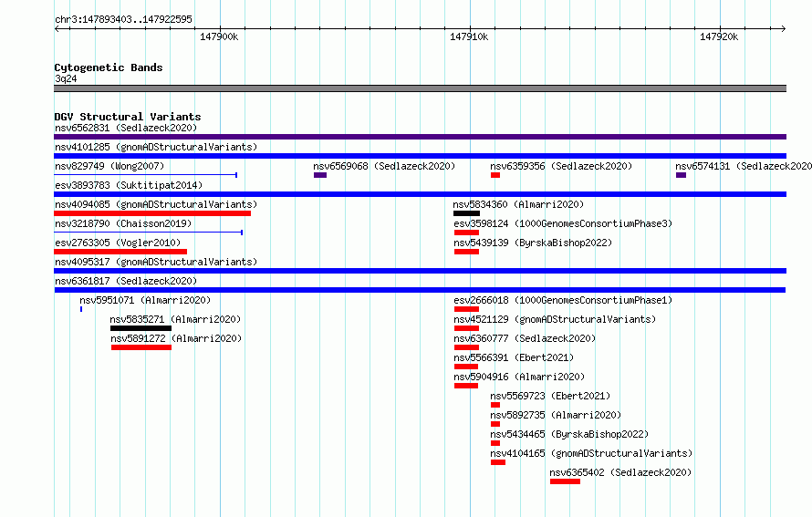Click the thin blue nsv3218790 feature line
812x517 pixels.
click(148, 233)
